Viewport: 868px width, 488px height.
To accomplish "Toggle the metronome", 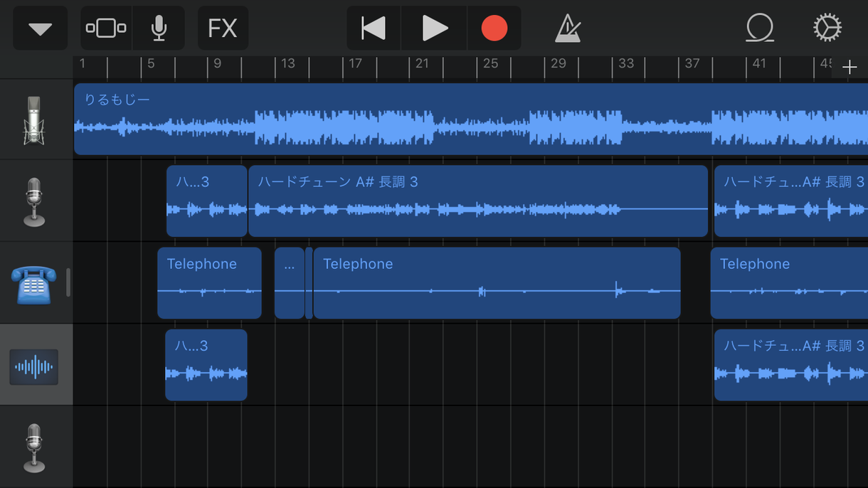I will tap(568, 28).
